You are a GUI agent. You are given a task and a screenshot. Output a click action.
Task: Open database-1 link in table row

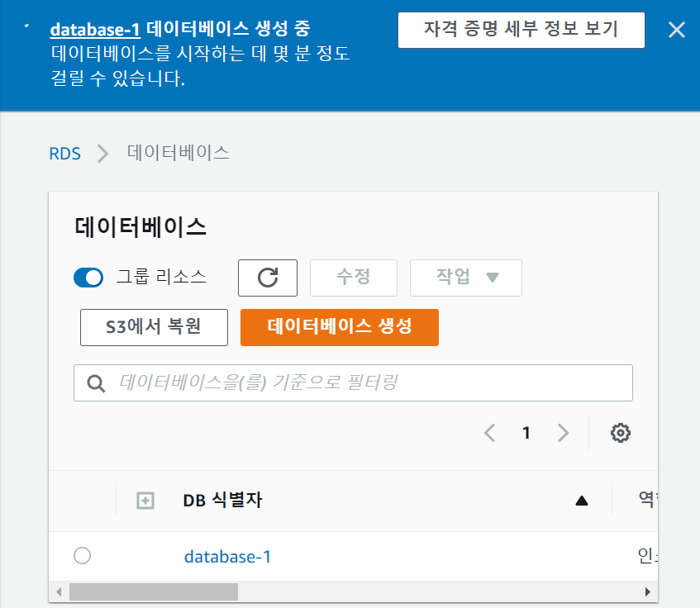(227, 557)
